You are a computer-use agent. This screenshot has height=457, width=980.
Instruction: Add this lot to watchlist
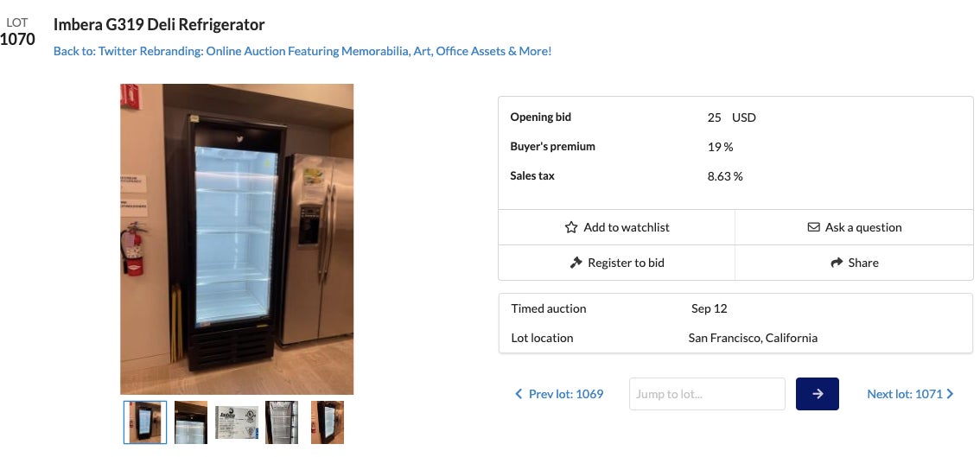[x=617, y=227]
